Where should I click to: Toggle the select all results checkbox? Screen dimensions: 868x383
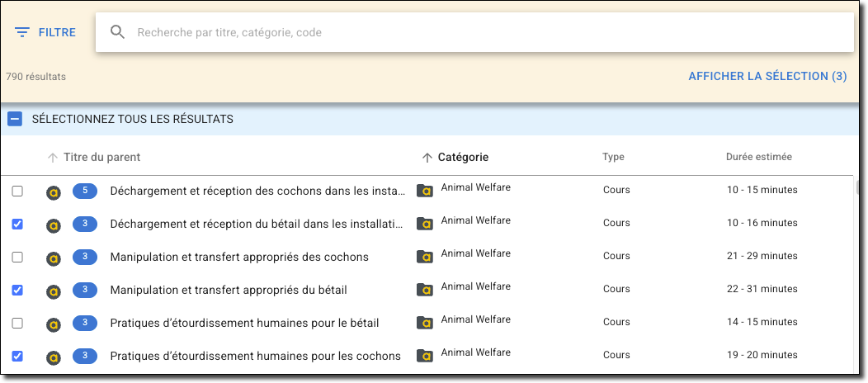coord(15,119)
